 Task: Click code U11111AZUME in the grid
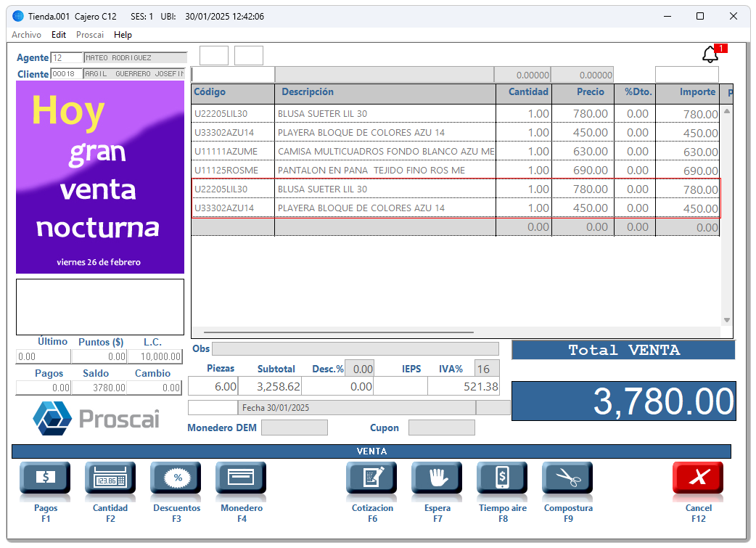[x=226, y=152]
